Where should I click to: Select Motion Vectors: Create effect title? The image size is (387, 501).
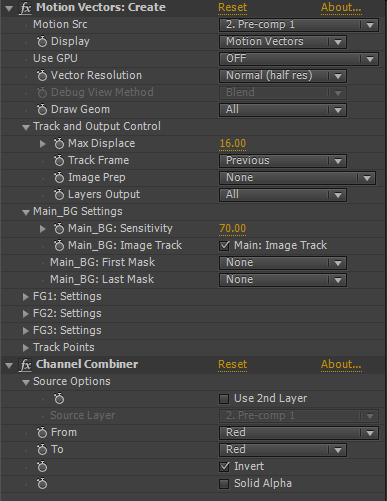pyautogui.click(x=101, y=8)
